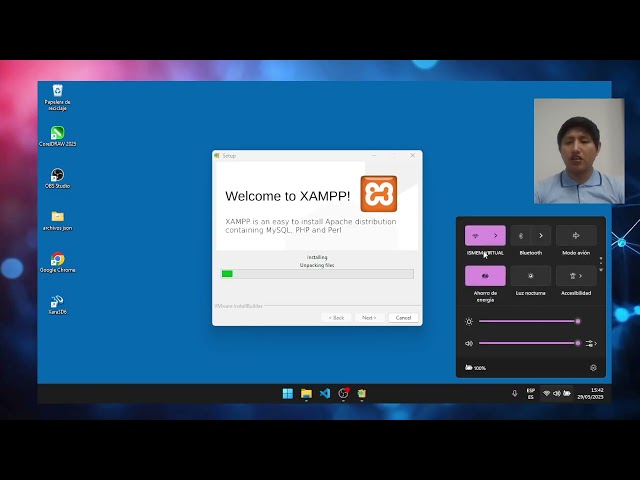This screenshot has width=640, height=480.
Task: Expand the Wi-Fi networks list chevron
Action: pyautogui.click(x=496, y=236)
